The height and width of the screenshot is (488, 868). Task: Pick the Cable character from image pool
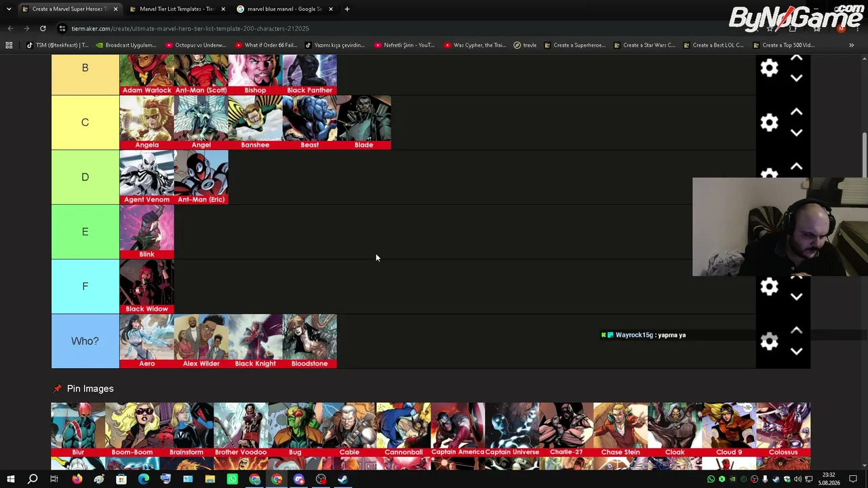(349, 430)
